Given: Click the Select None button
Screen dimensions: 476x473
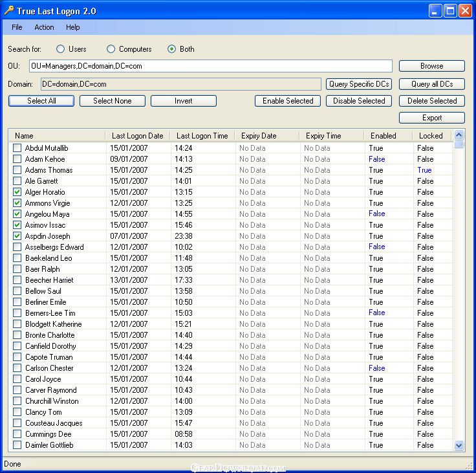Looking at the screenshot, I should tap(113, 101).
